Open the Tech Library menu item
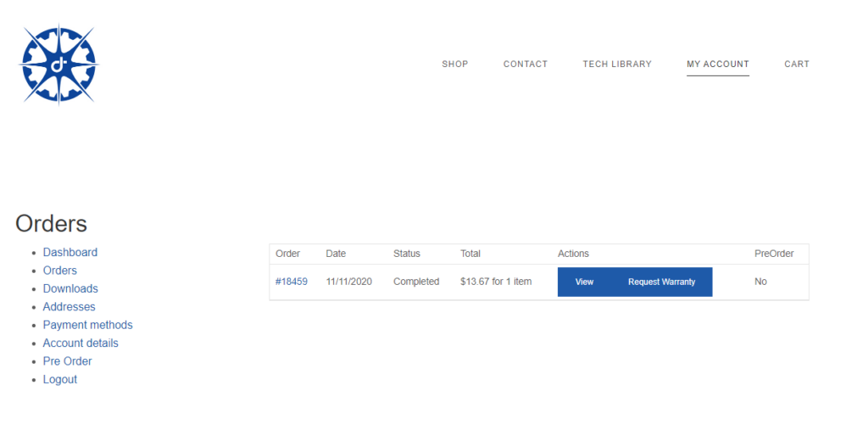The width and height of the screenshot is (868, 430). click(617, 64)
